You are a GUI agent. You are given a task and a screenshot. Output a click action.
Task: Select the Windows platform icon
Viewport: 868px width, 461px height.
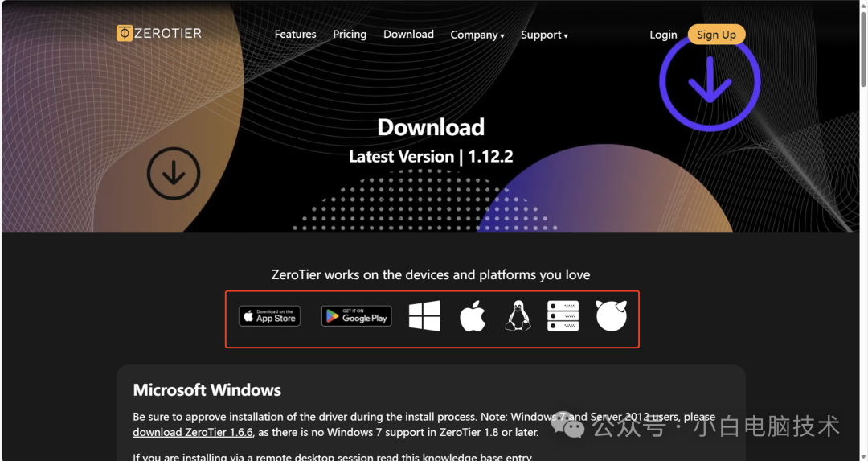[424, 316]
